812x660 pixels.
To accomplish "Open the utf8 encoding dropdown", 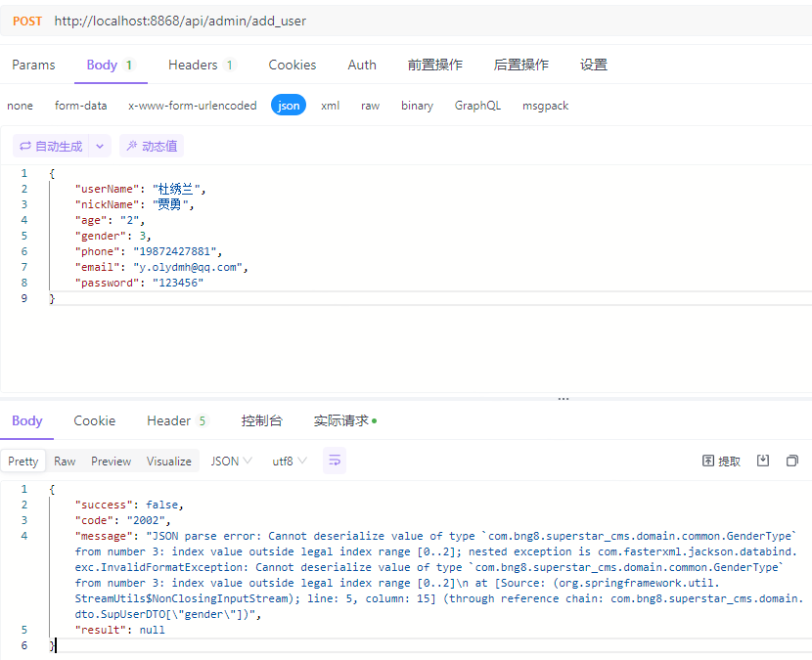I will 290,461.
